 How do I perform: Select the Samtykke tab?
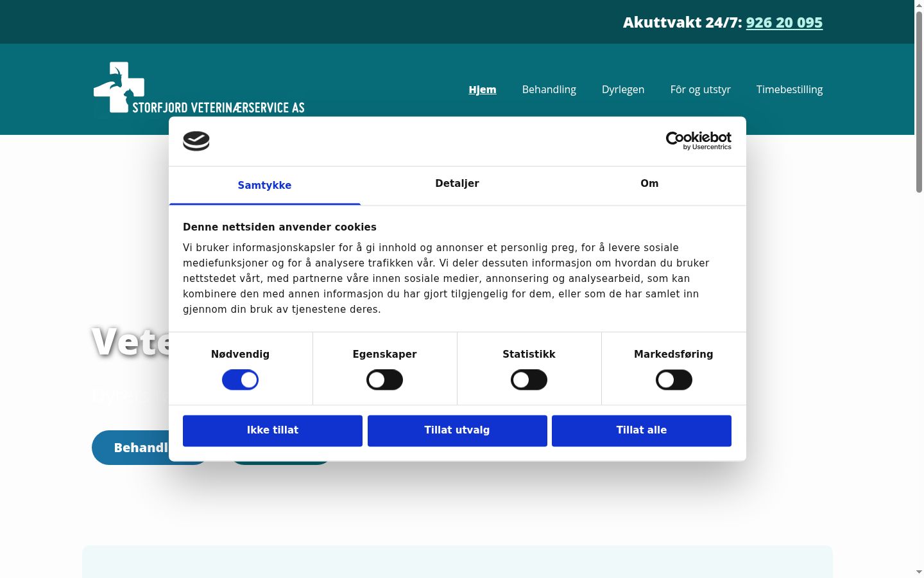(264, 186)
